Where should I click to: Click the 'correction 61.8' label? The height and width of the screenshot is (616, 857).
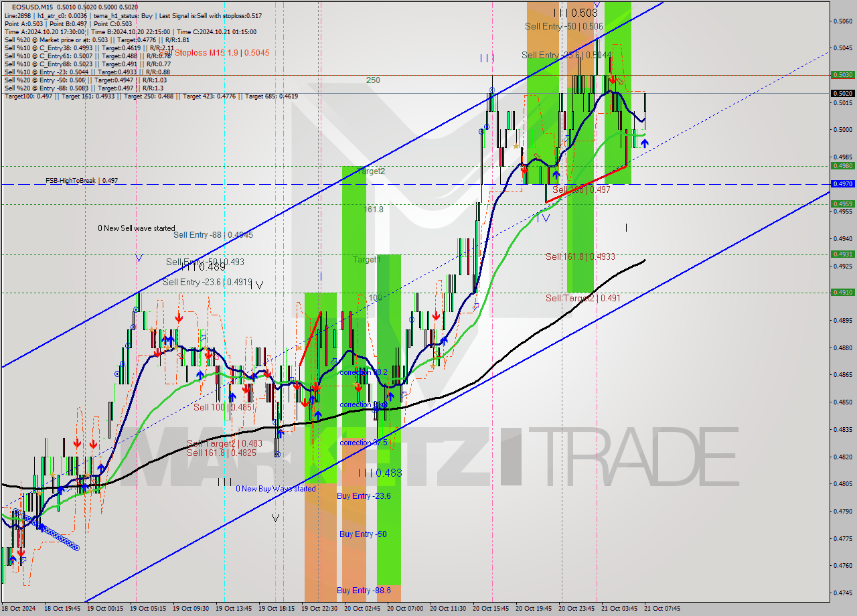click(364, 404)
